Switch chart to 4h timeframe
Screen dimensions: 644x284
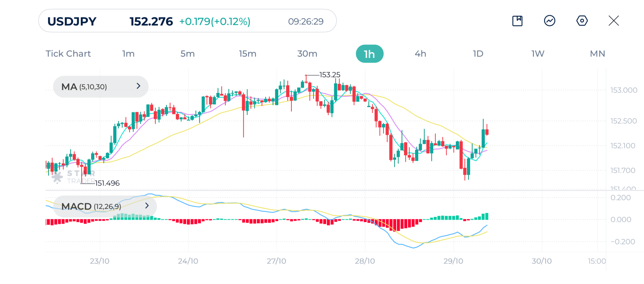(x=420, y=54)
